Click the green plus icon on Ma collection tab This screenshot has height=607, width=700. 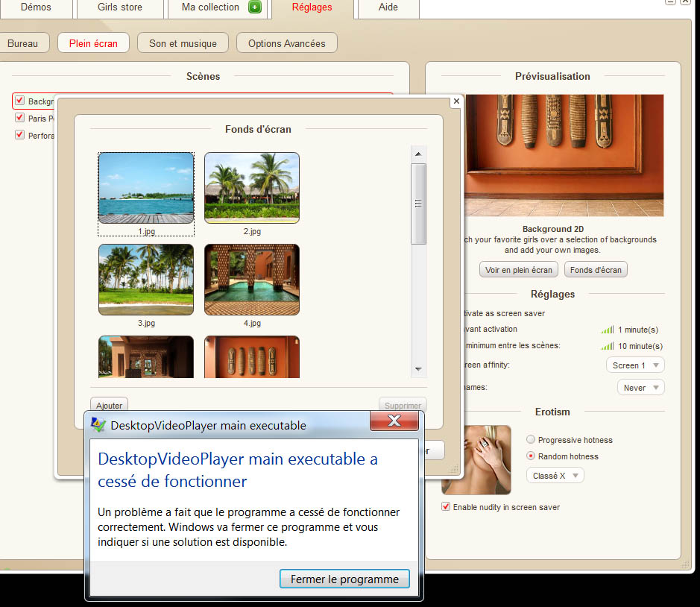tap(254, 7)
